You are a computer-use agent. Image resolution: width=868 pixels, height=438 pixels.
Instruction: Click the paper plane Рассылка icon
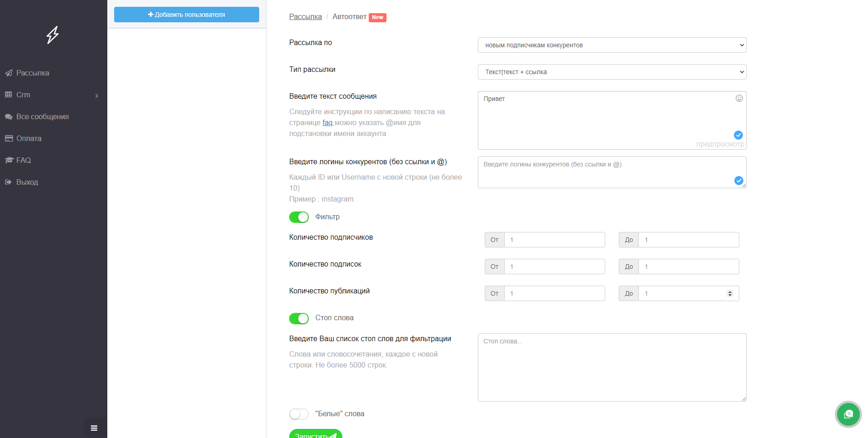coord(9,73)
